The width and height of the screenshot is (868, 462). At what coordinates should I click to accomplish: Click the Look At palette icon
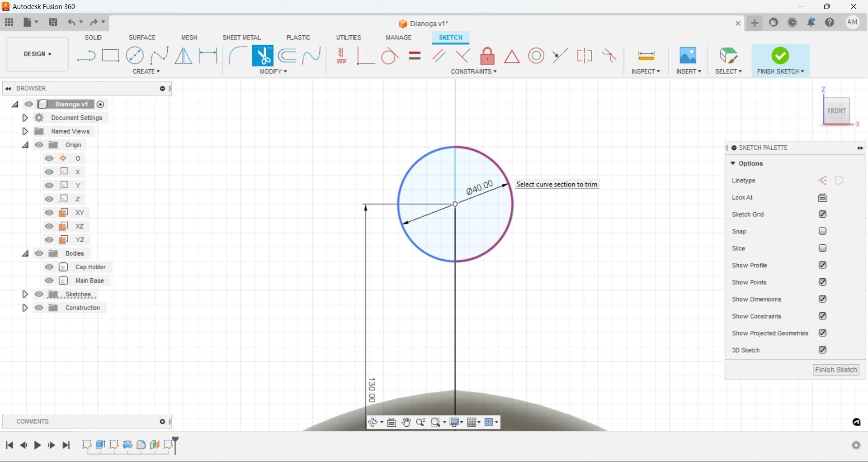(x=822, y=197)
